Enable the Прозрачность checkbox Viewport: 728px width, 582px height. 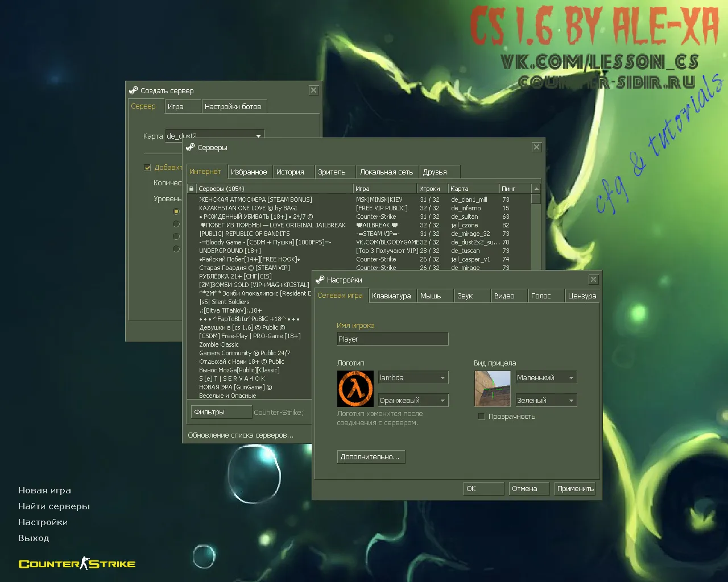point(482,416)
